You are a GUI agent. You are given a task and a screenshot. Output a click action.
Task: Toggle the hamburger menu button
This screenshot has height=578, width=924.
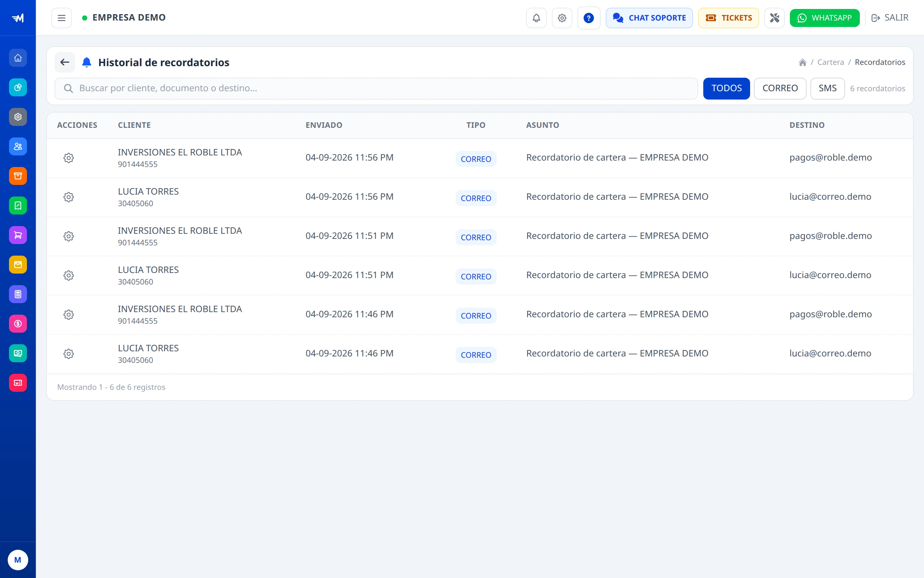pyautogui.click(x=62, y=18)
